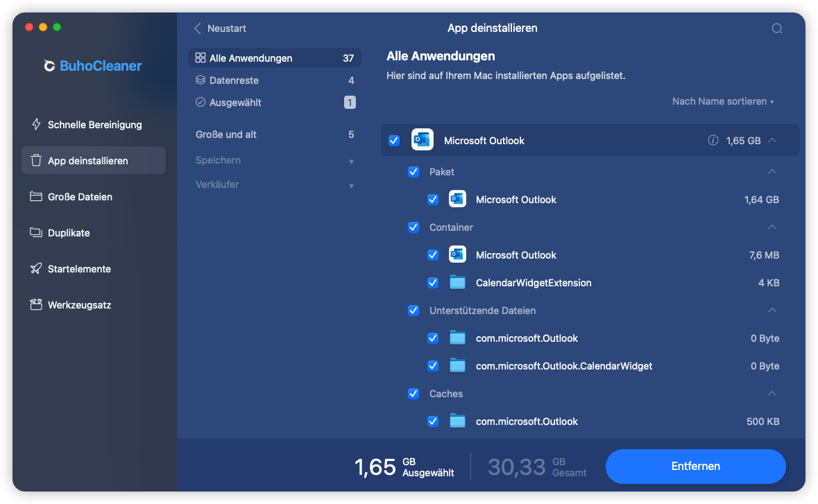Viewport: 818px width, 504px height.
Task: Select App deinstallieren in sidebar
Action: tap(94, 161)
